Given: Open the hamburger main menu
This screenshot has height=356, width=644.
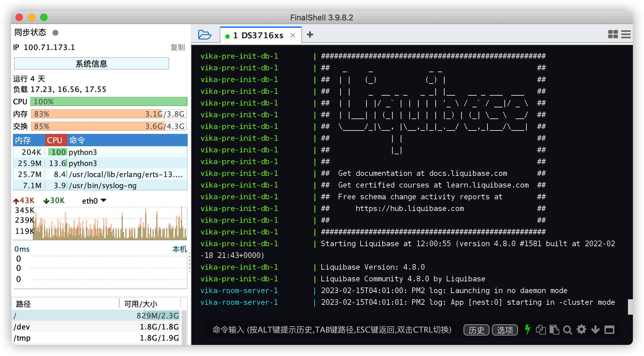Looking at the screenshot, I should tap(626, 34).
